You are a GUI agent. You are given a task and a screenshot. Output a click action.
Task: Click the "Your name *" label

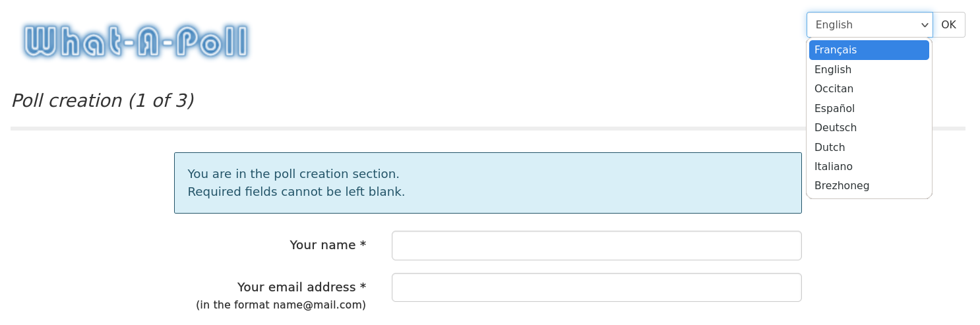point(328,245)
